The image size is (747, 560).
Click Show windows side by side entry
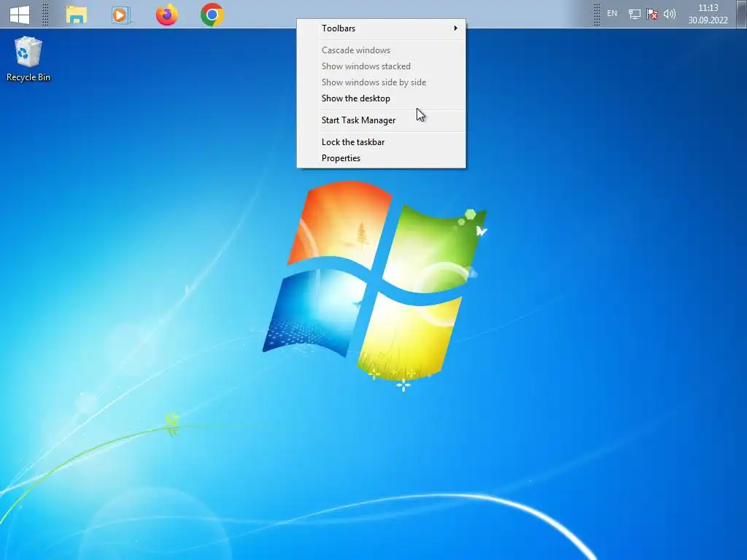pyautogui.click(x=381, y=82)
